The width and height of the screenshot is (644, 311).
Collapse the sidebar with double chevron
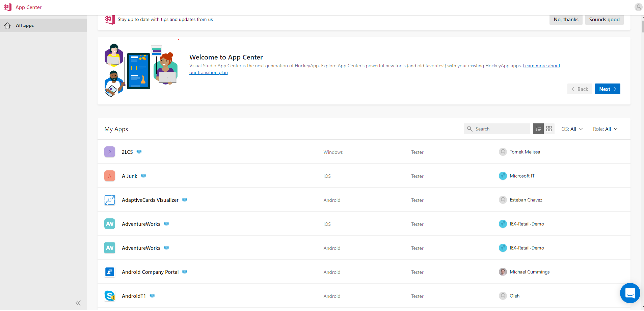(x=78, y=303)
